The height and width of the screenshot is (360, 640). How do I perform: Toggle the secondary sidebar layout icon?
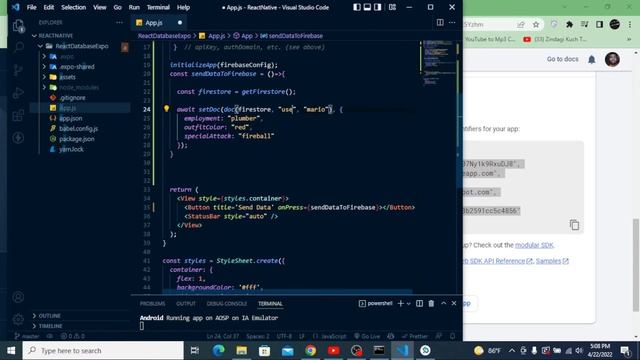pyautogui.click(x=378, y=7)
